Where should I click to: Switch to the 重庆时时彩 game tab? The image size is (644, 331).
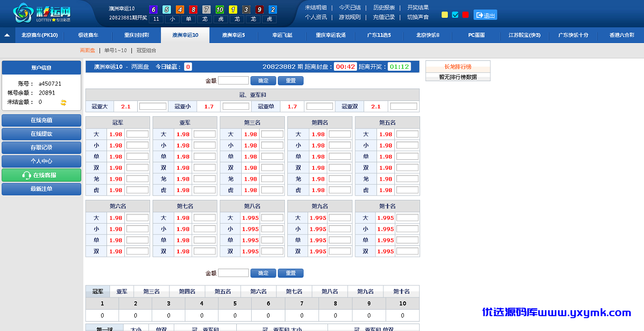coord(137,35)
